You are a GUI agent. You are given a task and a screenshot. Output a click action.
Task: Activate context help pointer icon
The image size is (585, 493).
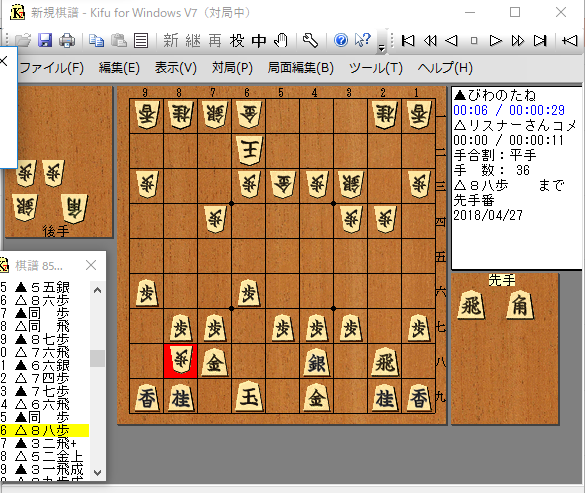coord(363,40)
